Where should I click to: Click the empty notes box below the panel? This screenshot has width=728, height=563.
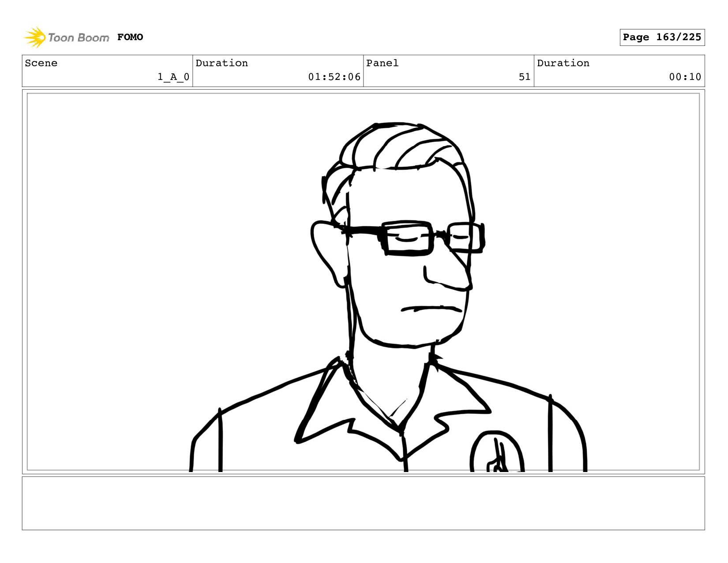363,503
